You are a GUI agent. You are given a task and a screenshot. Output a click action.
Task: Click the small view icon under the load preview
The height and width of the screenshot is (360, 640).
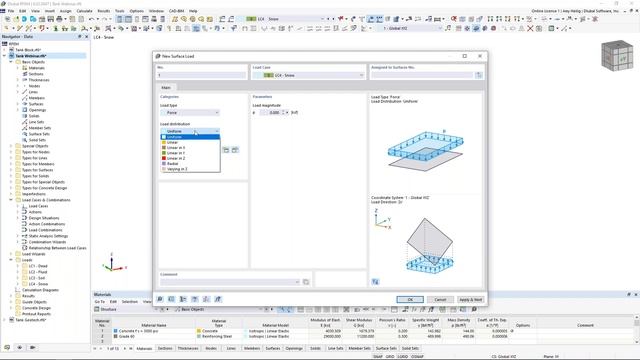(375, 282)
